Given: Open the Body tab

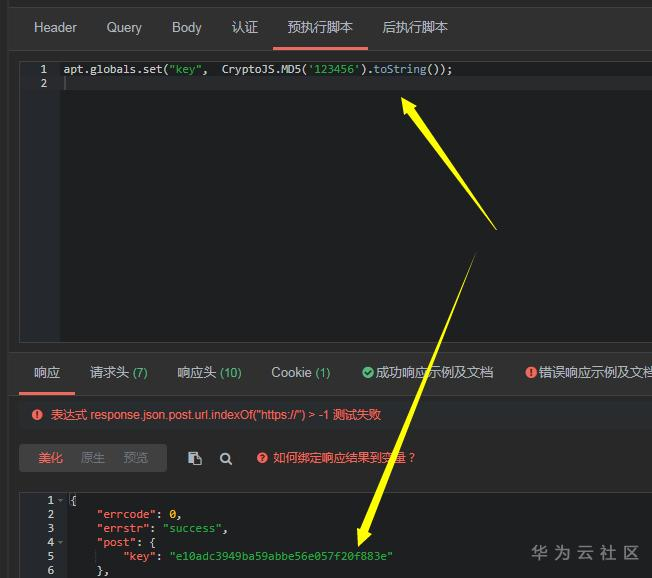Looking at the screenshot, I should (x=186, y=27).
